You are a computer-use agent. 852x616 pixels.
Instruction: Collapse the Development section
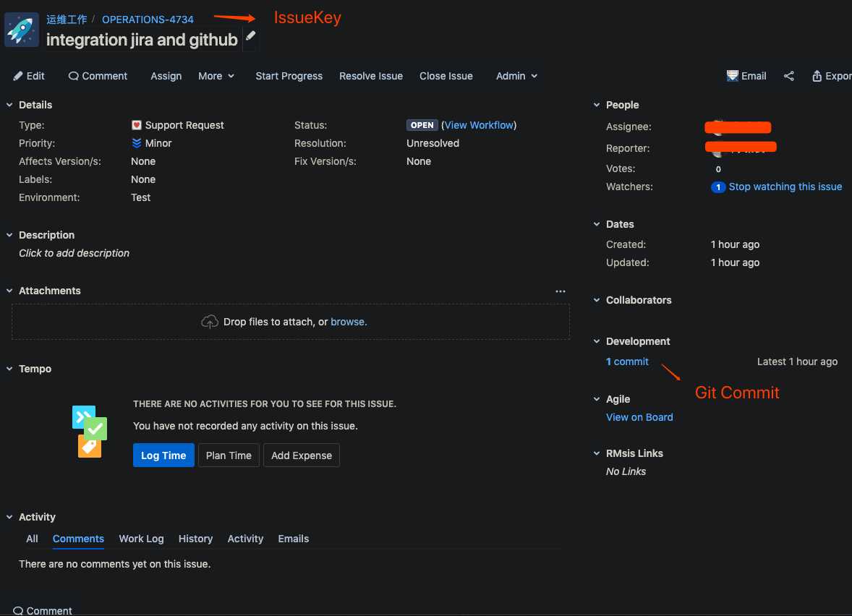(597, 341)
